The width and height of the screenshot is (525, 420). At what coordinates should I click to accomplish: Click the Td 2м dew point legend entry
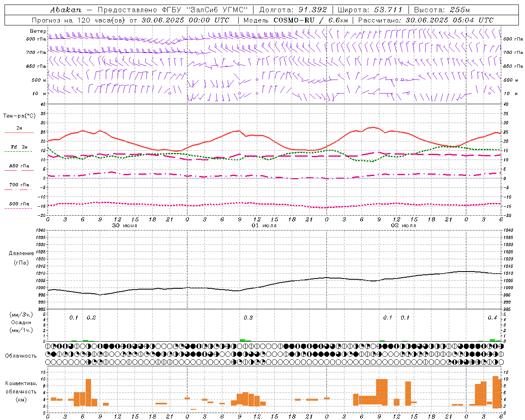click(x=19, y=147)
